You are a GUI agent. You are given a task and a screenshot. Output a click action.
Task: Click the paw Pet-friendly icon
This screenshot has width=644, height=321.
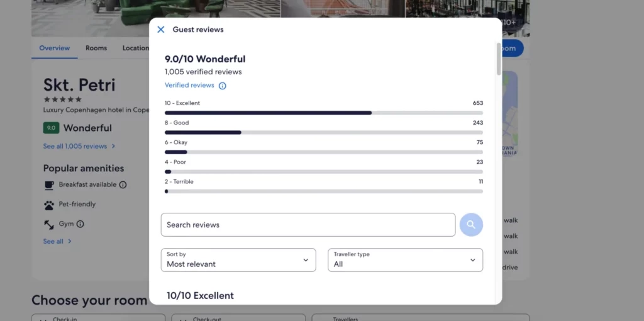click(49, 205)
